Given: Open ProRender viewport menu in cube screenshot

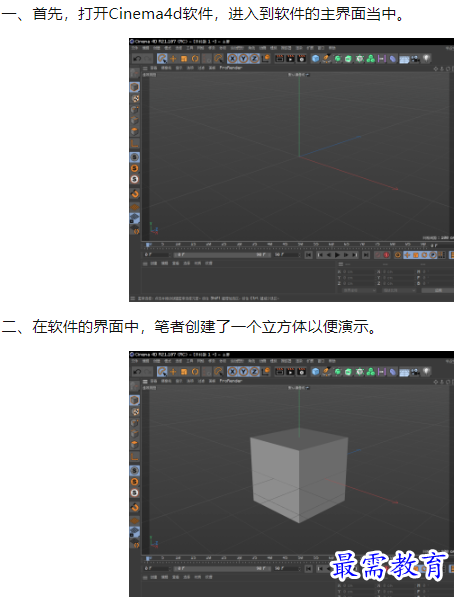Looking at the screenshot, I should click(x=231, y=381).
